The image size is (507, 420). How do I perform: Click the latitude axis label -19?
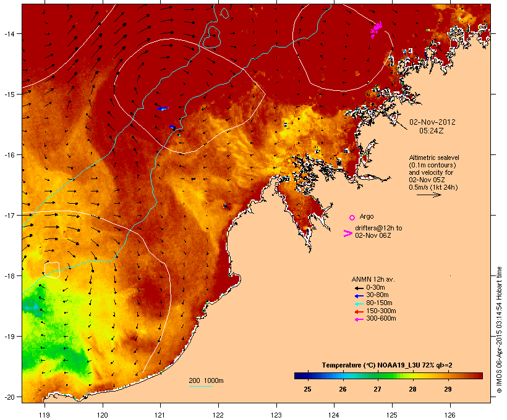pos(9,337)
